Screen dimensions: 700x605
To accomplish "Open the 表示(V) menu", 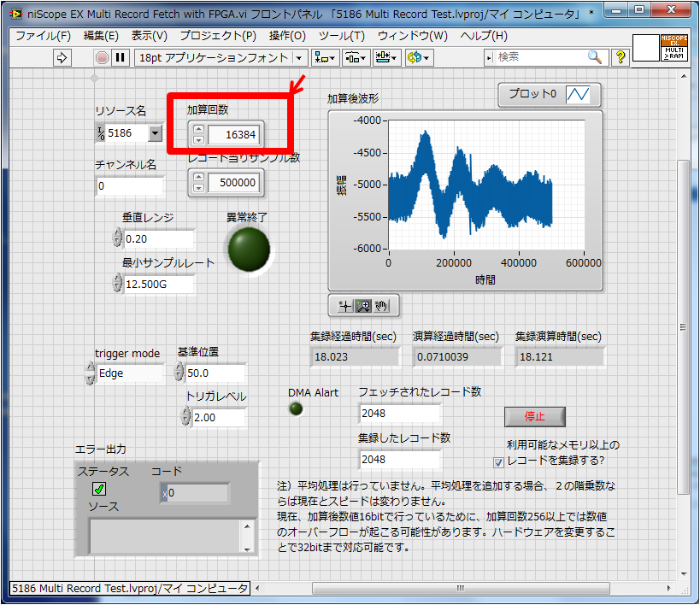I will 149,36.
